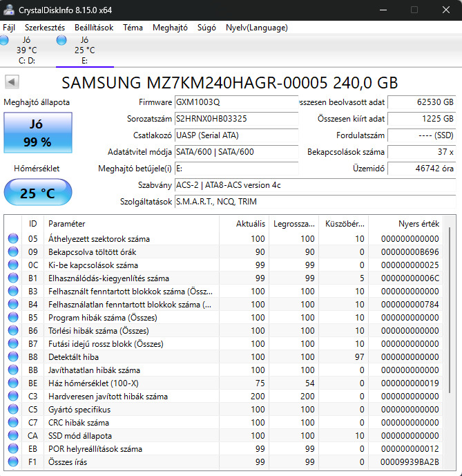462x476 pixels.
Task: Click the S.M.A.R.T., NCQ, TRIM features field
Action: [316, 202]
